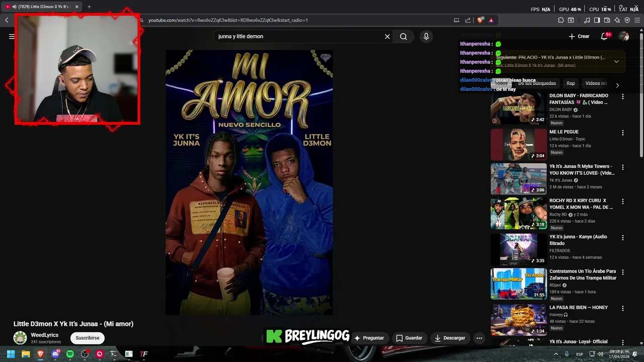Open options for Tío Árabe video
This screenshot has height=362, width=644.
click(x=622, y=272)
